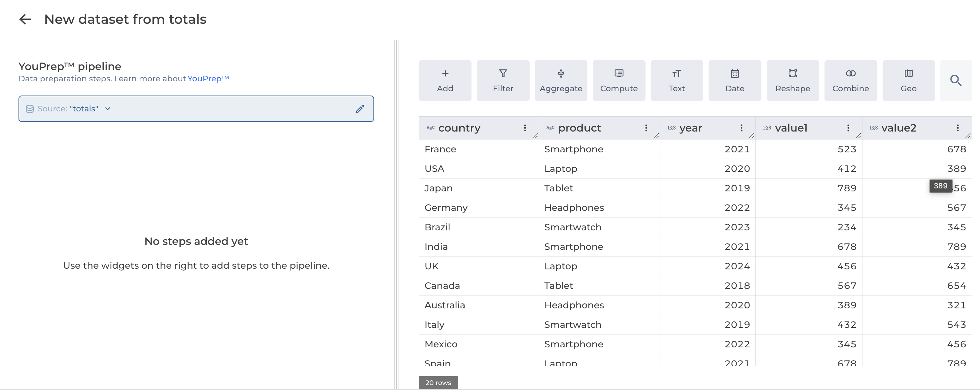
Task: Open the country column options menu
Action: [x=525, y=128]
